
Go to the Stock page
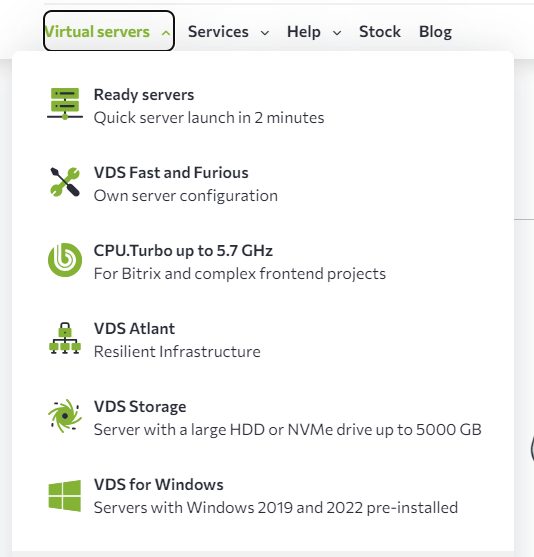[x=380, y=32]
